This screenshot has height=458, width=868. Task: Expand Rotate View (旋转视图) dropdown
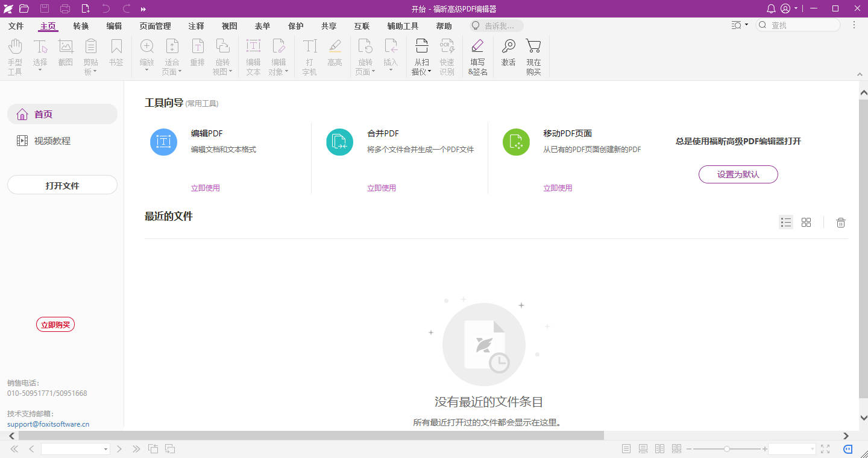point(230,72)
